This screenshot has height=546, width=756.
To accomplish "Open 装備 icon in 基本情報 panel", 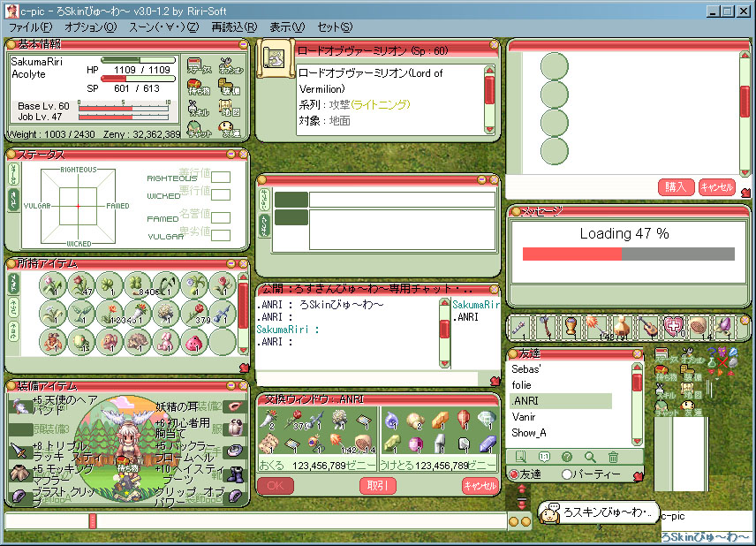I will click(x=230, y=87).
